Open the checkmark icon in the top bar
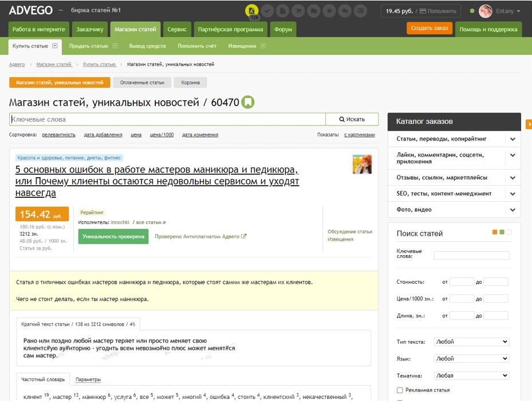 pos(267,11)
